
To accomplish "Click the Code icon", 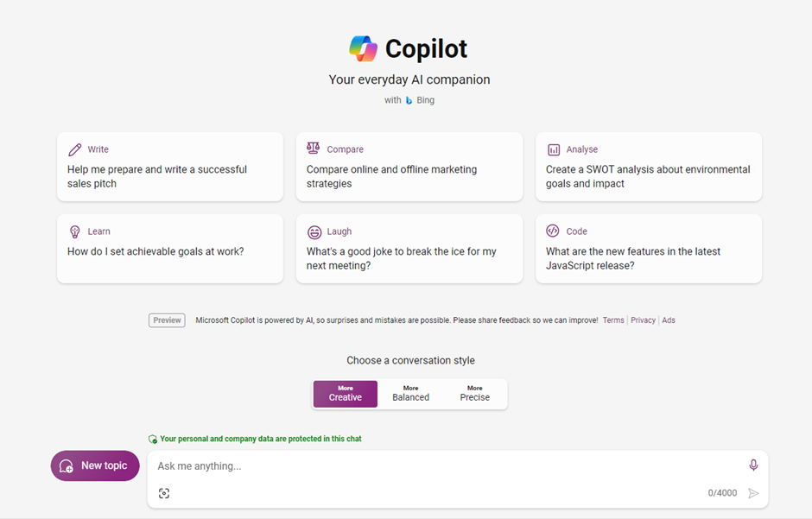I will point(554,231).
